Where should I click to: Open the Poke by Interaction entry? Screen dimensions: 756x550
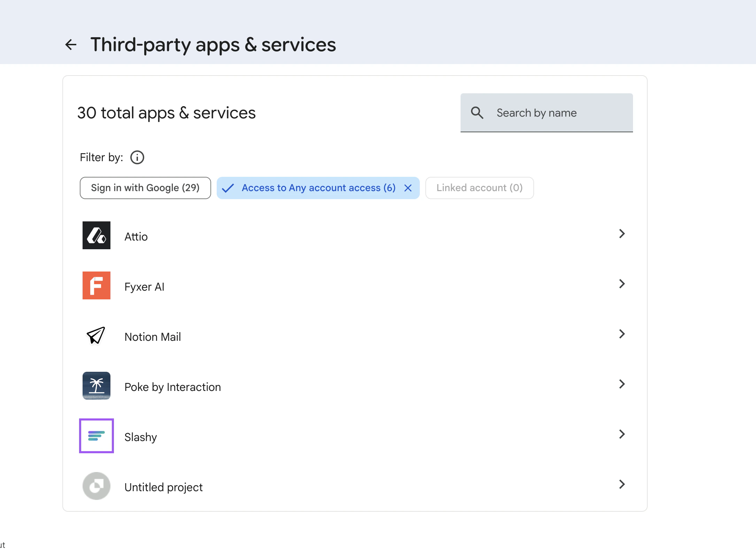tap(355, 386)
